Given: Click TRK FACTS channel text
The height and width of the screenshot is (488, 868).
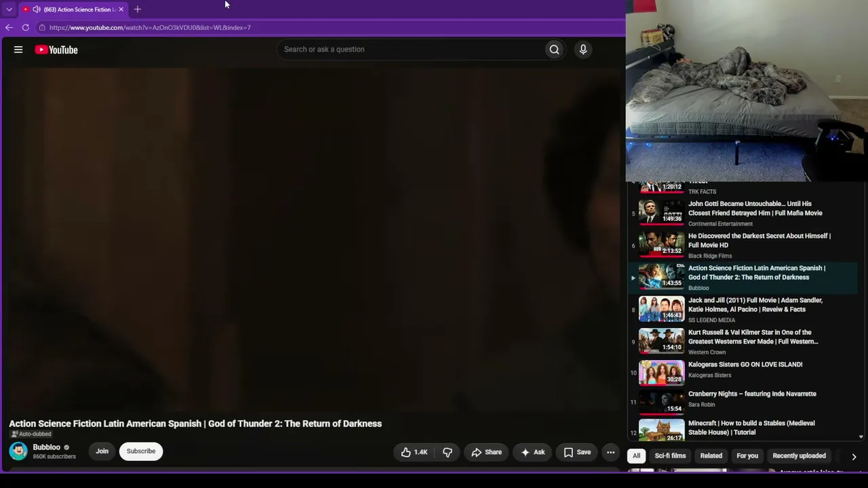Looking at the screenshot, I should point(702,192).
